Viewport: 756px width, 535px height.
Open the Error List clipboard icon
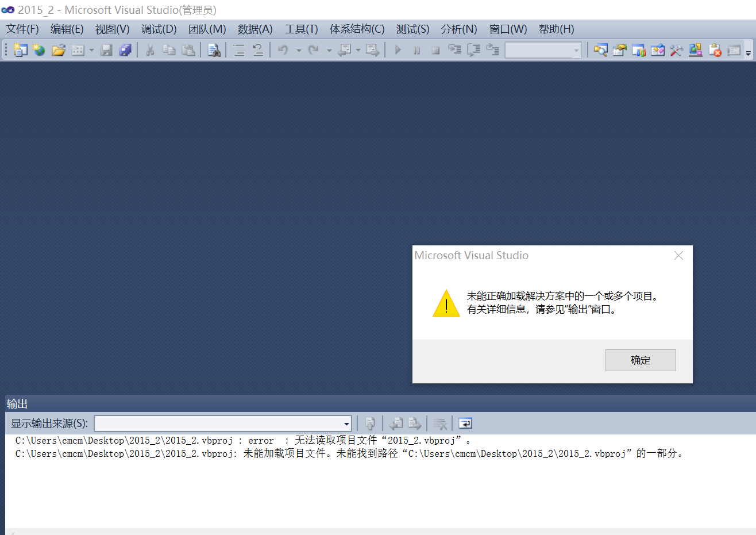[x=715, y=50]
